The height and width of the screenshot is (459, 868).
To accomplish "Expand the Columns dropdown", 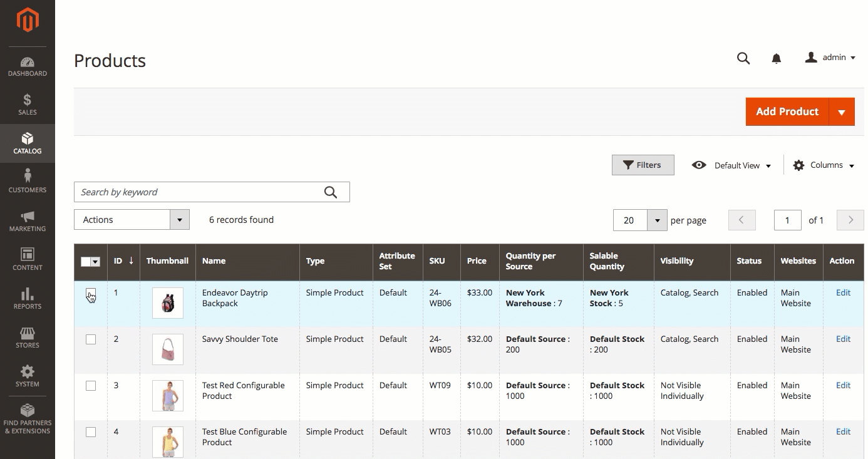I will tap(824, 165).
